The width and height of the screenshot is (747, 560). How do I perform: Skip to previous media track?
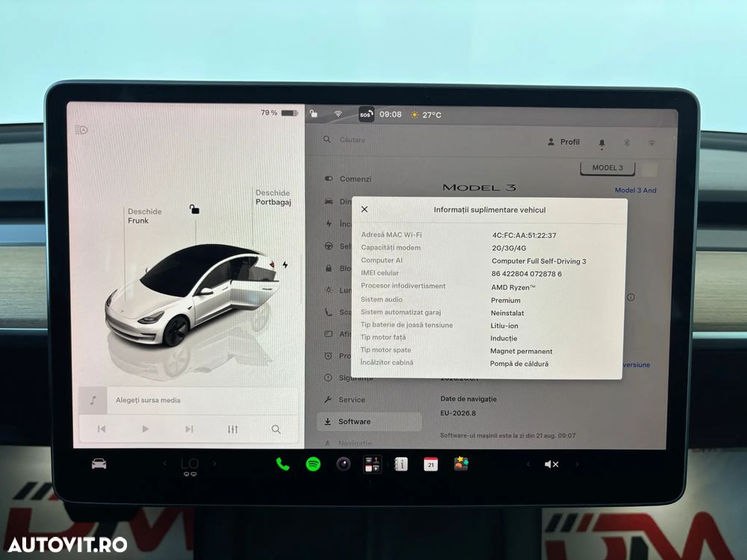point(102,429)
